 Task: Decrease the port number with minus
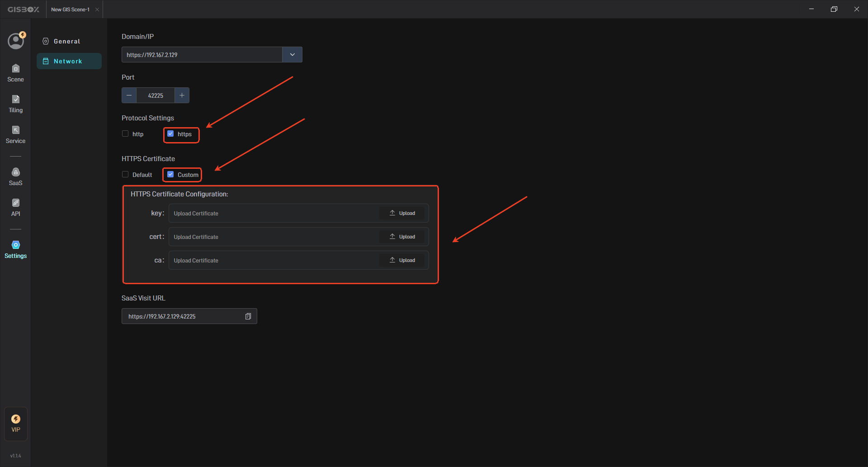tap(129, 95)
